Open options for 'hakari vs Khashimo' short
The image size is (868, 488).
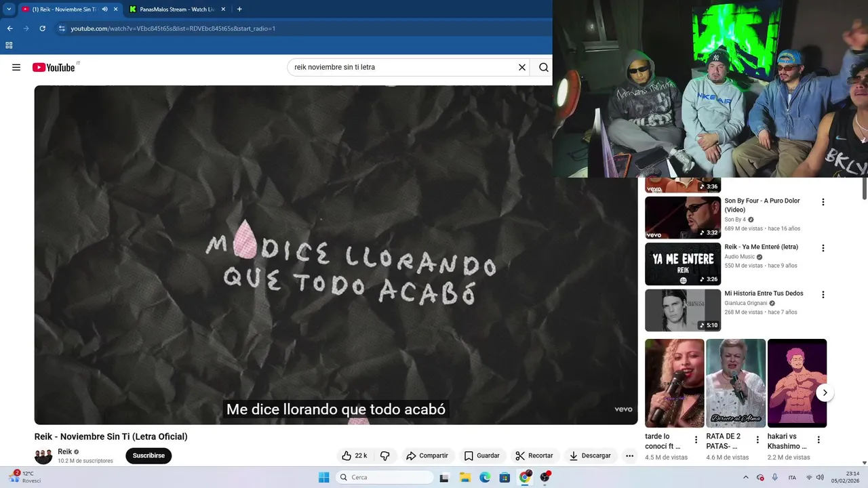click(818, 440)
